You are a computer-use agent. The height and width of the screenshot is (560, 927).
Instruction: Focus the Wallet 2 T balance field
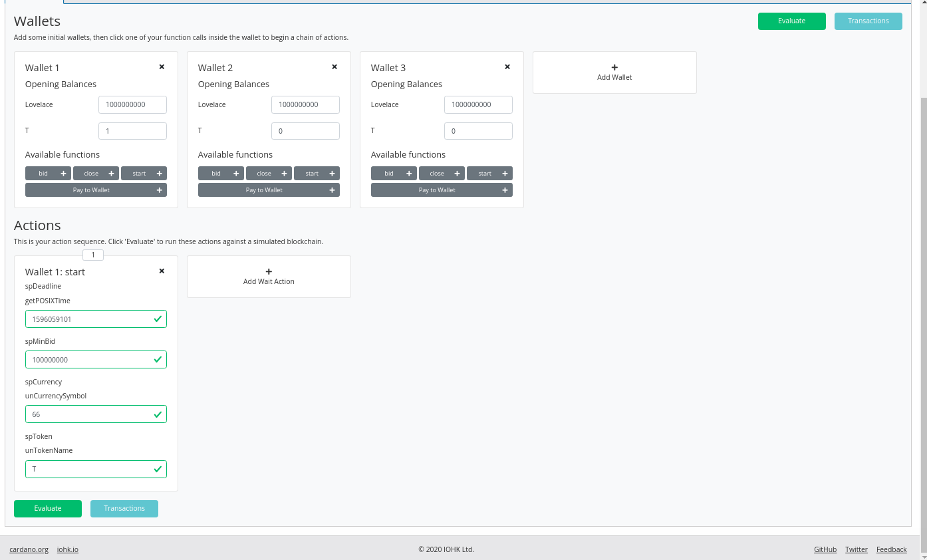[305, 131]
